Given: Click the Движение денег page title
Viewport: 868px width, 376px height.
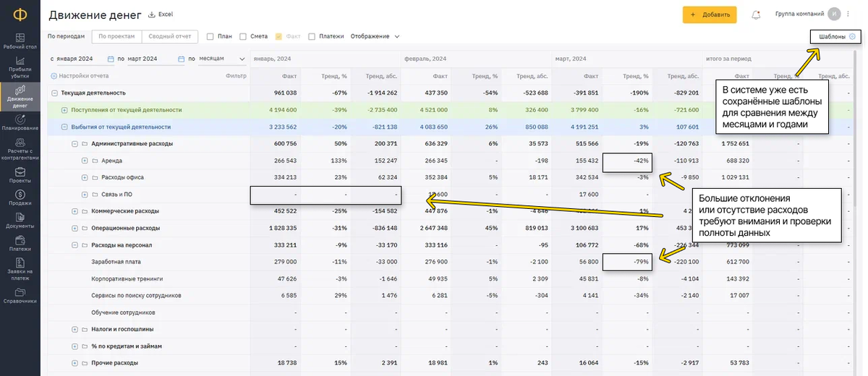Looking at the screenshot, I should tap(94, 14).
